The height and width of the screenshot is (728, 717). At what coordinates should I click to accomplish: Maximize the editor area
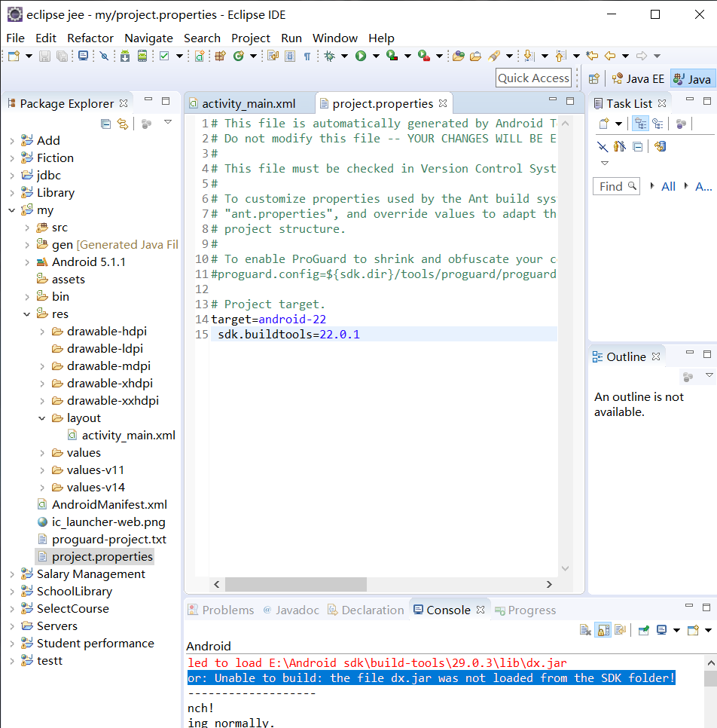[570, 101]
